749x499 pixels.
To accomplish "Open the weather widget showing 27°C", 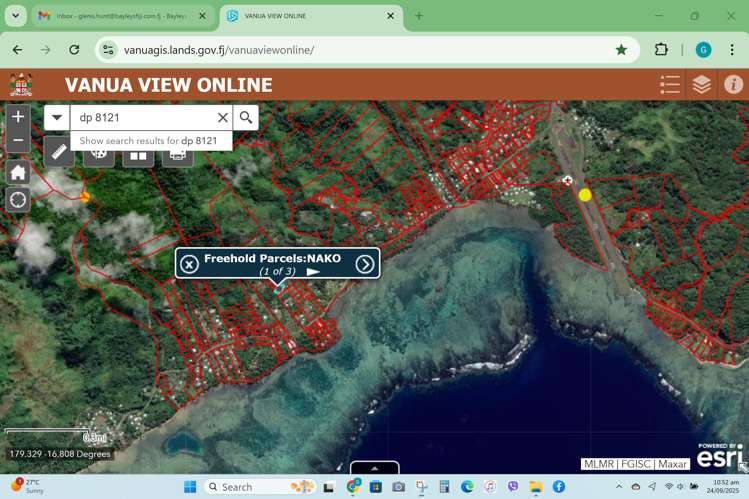I will pos(28,486).
